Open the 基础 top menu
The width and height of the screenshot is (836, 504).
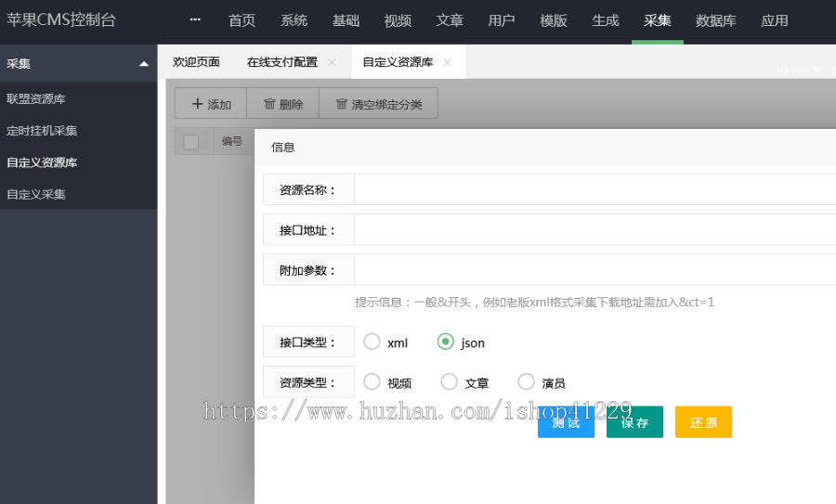346,20
